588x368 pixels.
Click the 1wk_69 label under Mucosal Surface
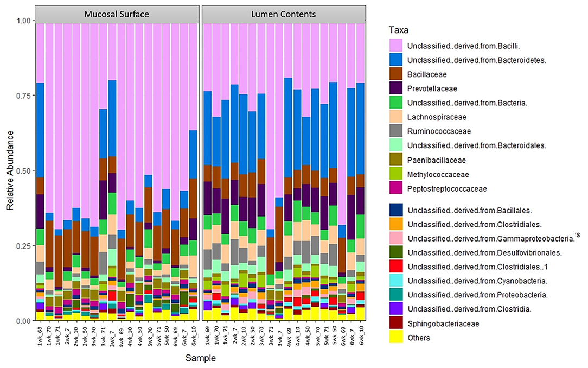pyautogui.click(x=40, y=336)
